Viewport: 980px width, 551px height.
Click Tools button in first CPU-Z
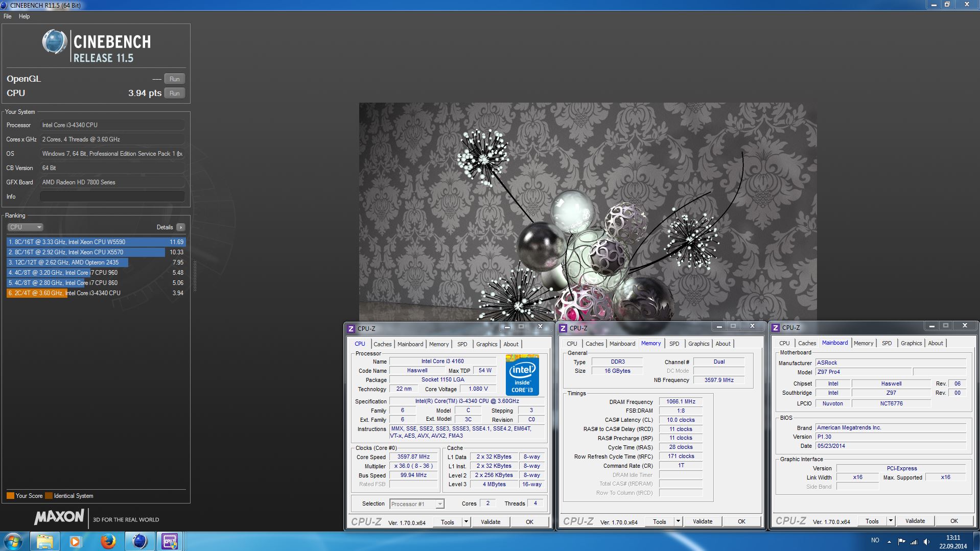[447, 522]
